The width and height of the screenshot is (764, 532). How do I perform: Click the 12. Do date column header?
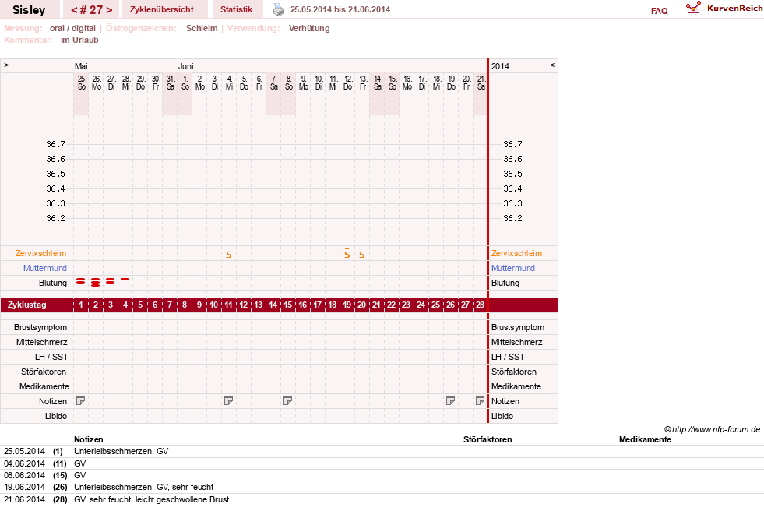348,83
